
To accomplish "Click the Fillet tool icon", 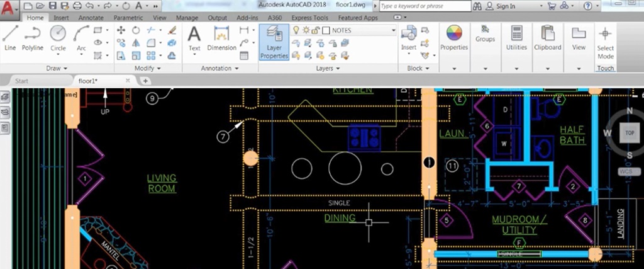I will point(151,43).
